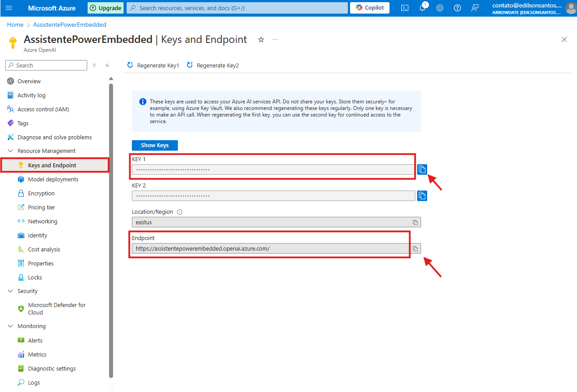This screenshot has width=577, height=392.
Task: Collapse the Resource Management section
Action: 11,151
